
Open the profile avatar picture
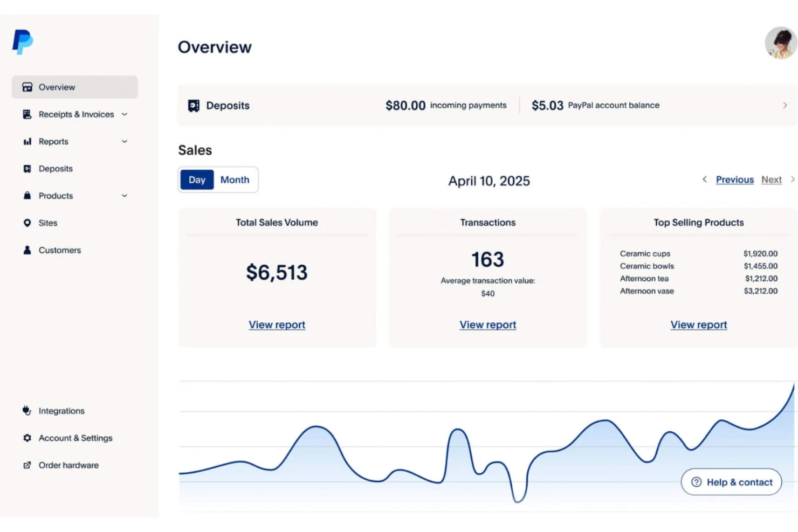click(x=780, y=43)
